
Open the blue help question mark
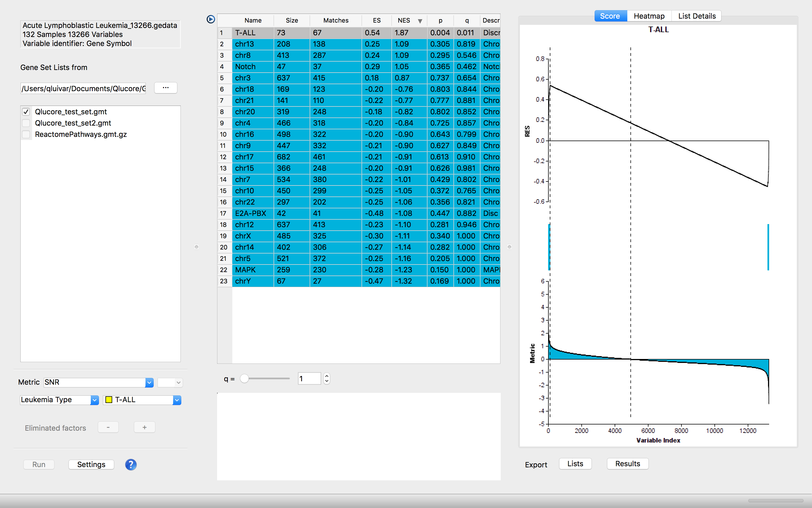tap(131, 464)
